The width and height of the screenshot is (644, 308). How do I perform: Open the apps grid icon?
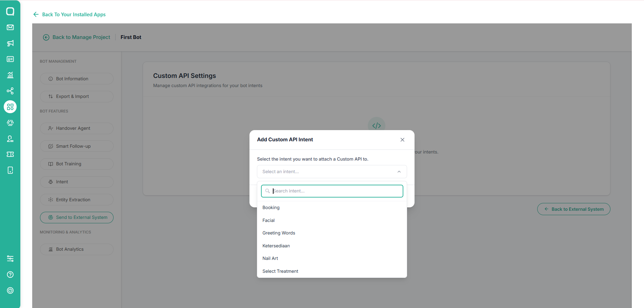tap(10, 107)
